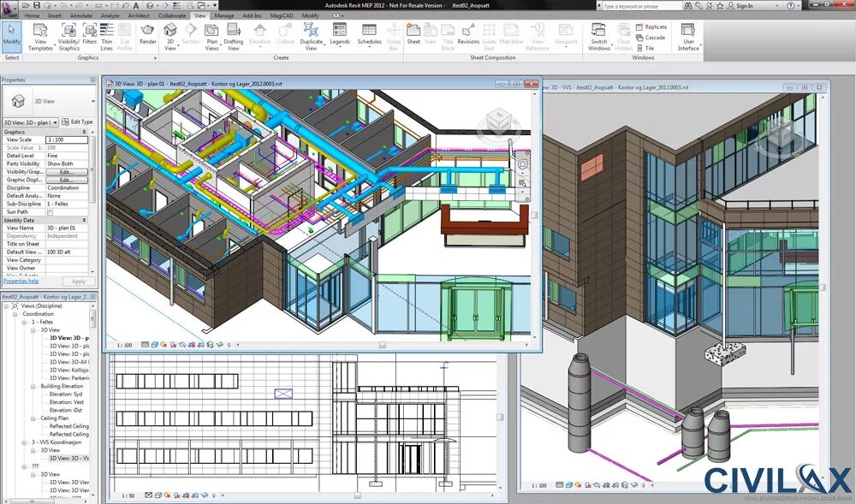Image resolution: width=856 pixels, height=504 pixels.
Task: Select Elevation: Vest in browser
Action: click(x=67, y=402)
